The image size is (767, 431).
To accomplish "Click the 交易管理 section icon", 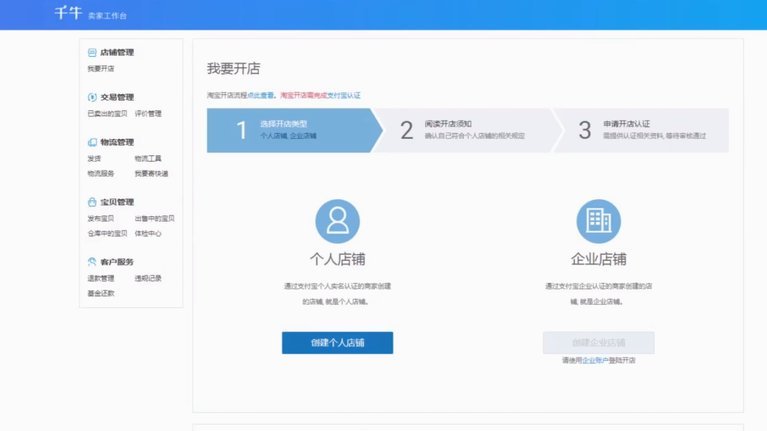I will (x=92, y=97).
